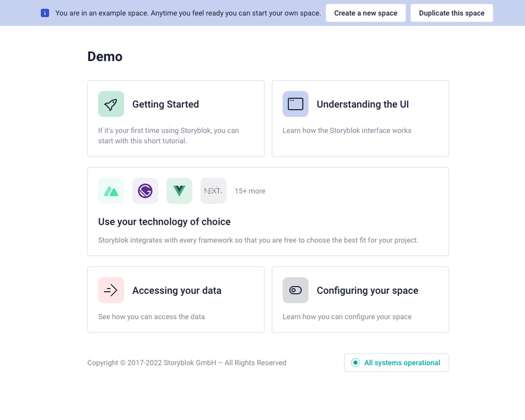
Task: Create a new space
Action: pos(366,13)
